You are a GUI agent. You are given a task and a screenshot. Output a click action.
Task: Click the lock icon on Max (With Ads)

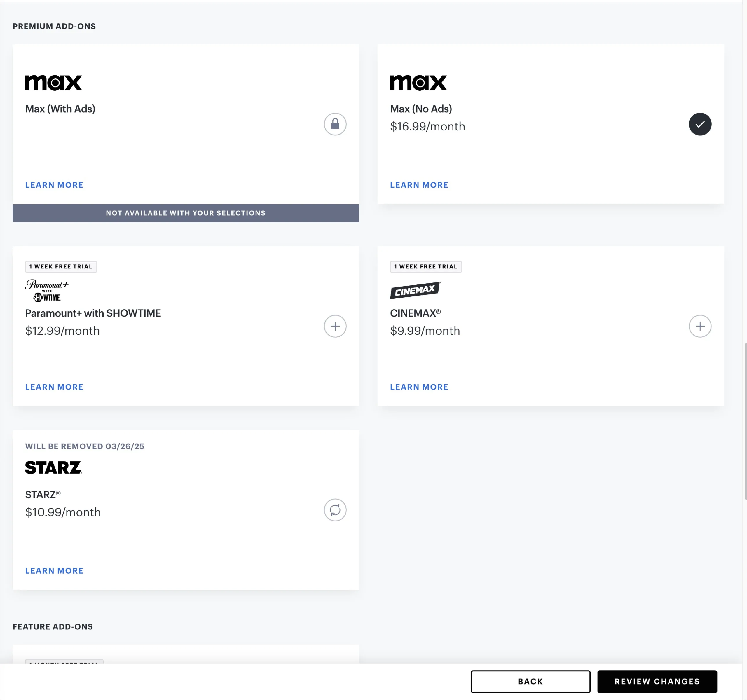[335, 124]
